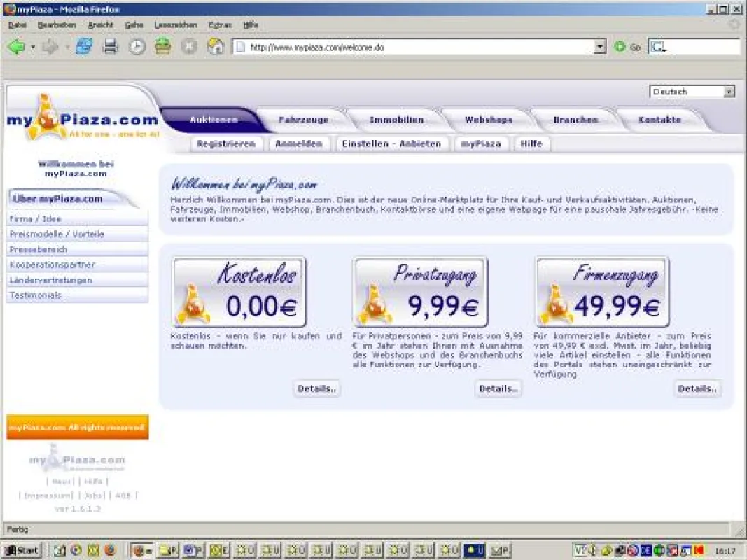Switch to the Branchen tab

(x=575, y=120)
